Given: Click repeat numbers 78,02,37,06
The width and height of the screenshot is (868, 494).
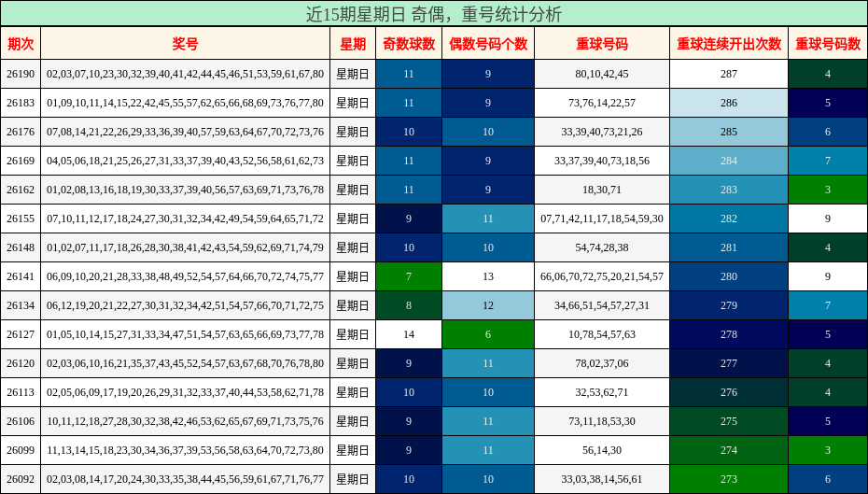Looking at the screenshot, I should (x=602, y=363).
